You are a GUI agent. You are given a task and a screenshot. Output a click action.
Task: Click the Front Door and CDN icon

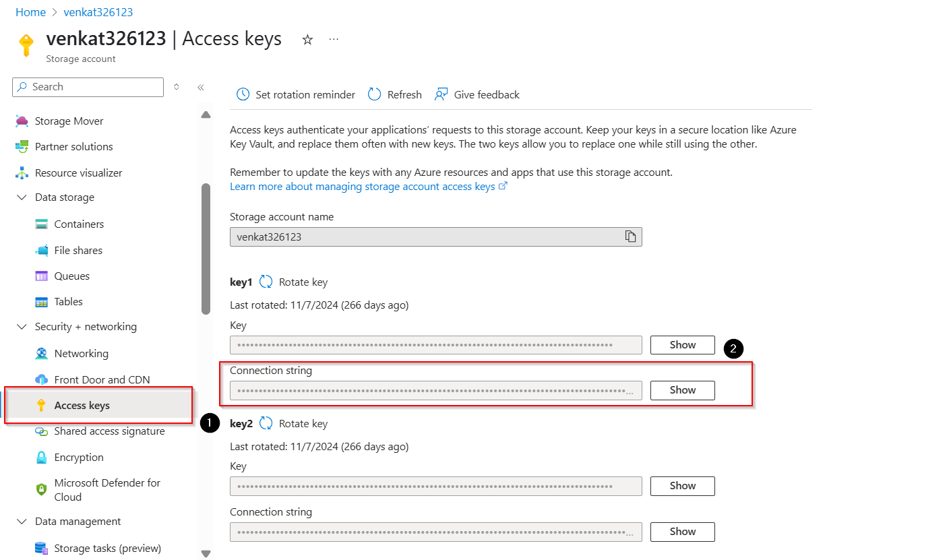coord(42,379)
